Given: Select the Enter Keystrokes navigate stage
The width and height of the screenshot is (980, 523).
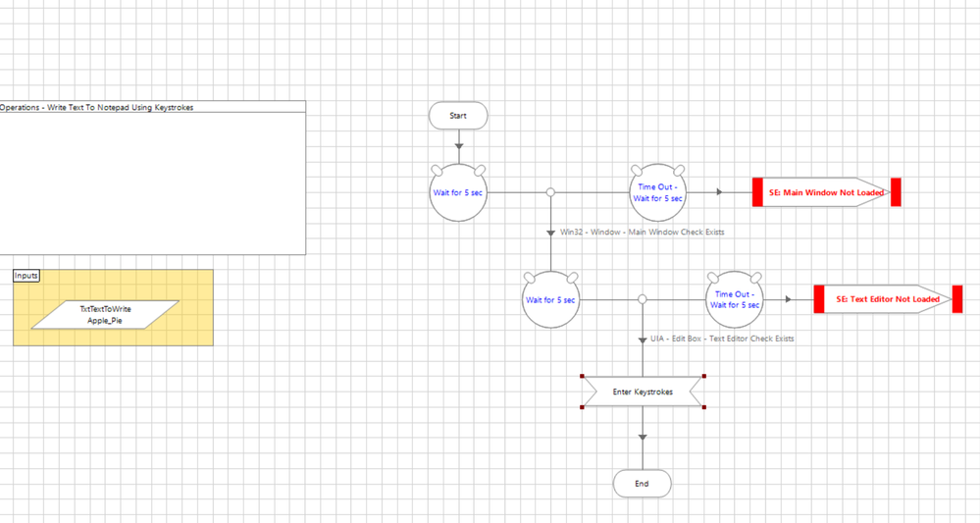Looking at the screenshot, I should click(643, 392).
